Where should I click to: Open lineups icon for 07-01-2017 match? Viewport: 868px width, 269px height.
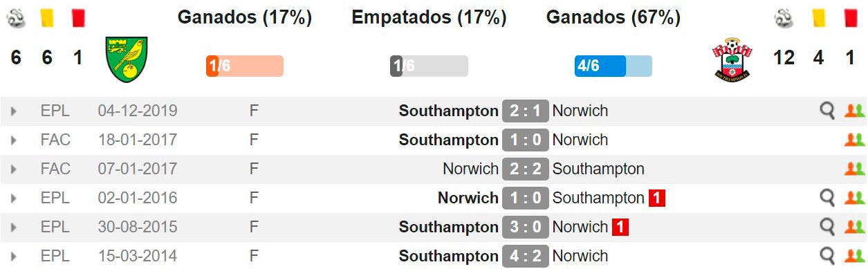855,169
